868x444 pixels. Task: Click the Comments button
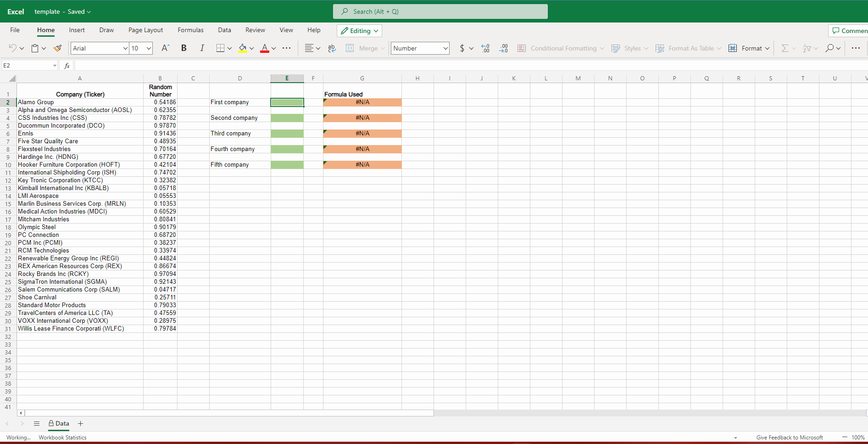tap(849, 31)
